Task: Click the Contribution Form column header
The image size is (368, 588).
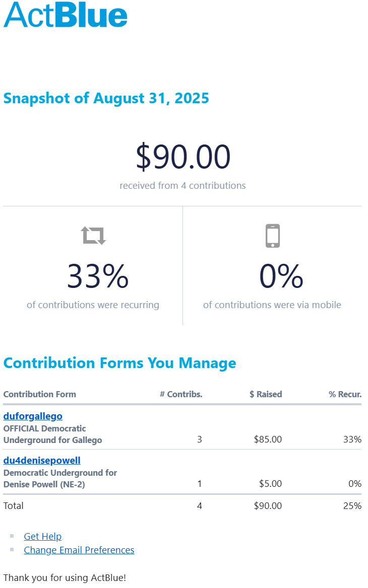Action: coord(40,394)
